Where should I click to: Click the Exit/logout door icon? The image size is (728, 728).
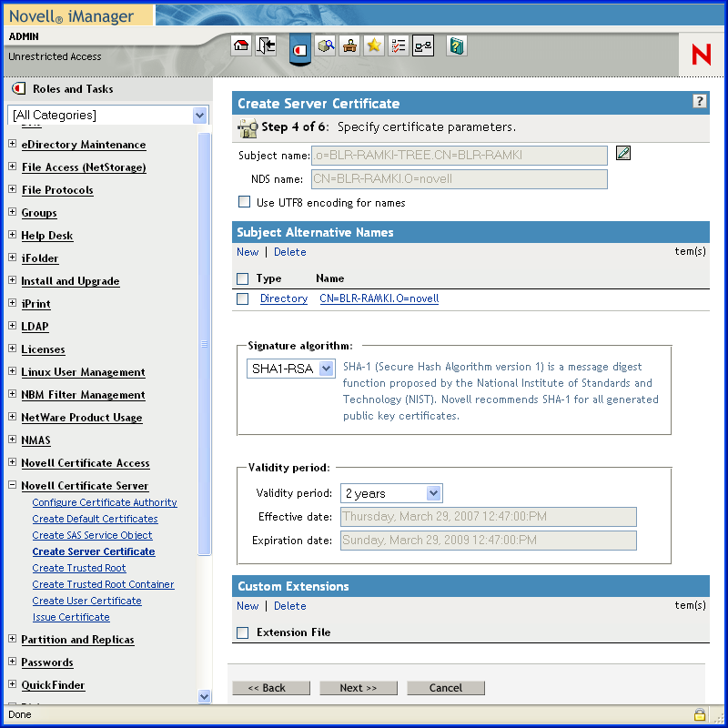pyautogui.click(x=266, y=45)
